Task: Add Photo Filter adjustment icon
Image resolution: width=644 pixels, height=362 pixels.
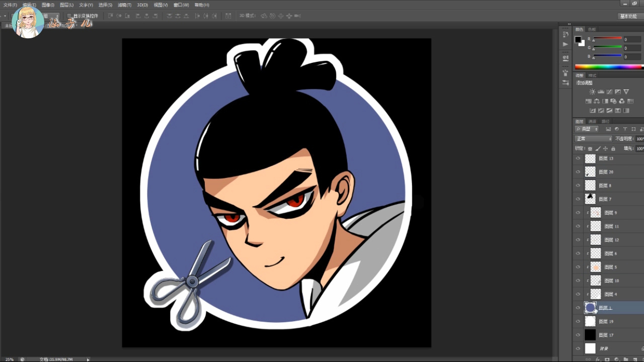Action: click(613, 101)
